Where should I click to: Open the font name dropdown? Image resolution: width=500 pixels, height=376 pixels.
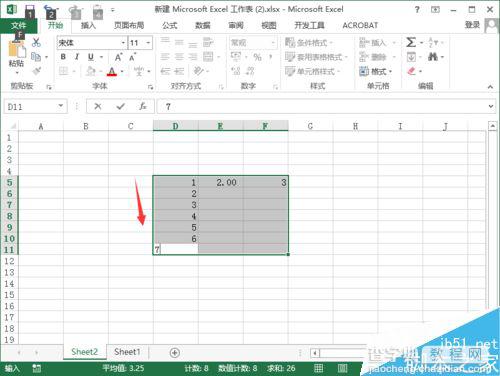123,43
